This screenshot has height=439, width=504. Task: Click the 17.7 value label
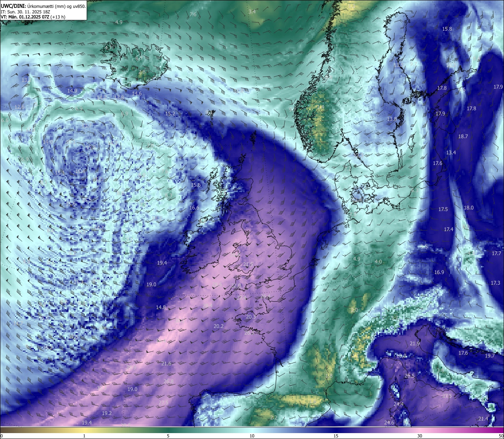coord(497,254)
